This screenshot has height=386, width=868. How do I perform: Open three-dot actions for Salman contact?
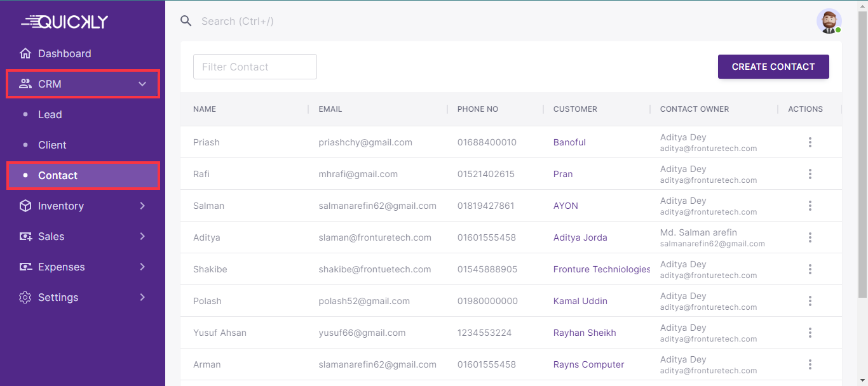810,206
